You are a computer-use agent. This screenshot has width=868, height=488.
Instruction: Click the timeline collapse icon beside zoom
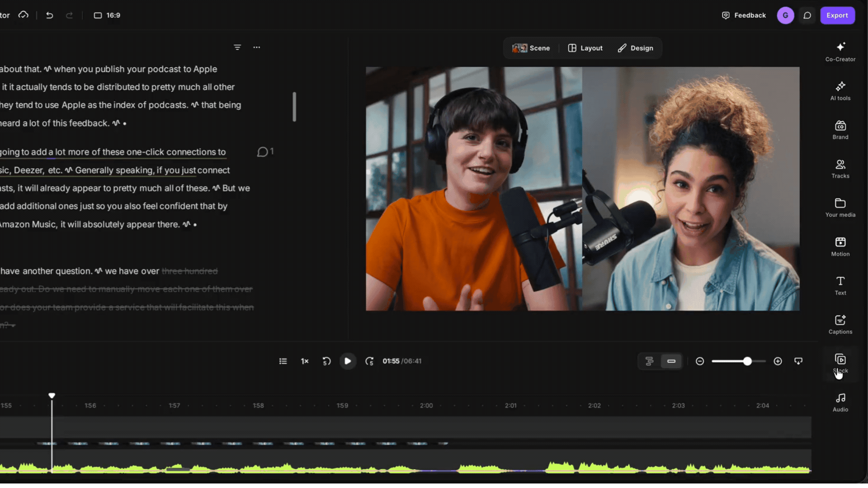pos(798,361)
